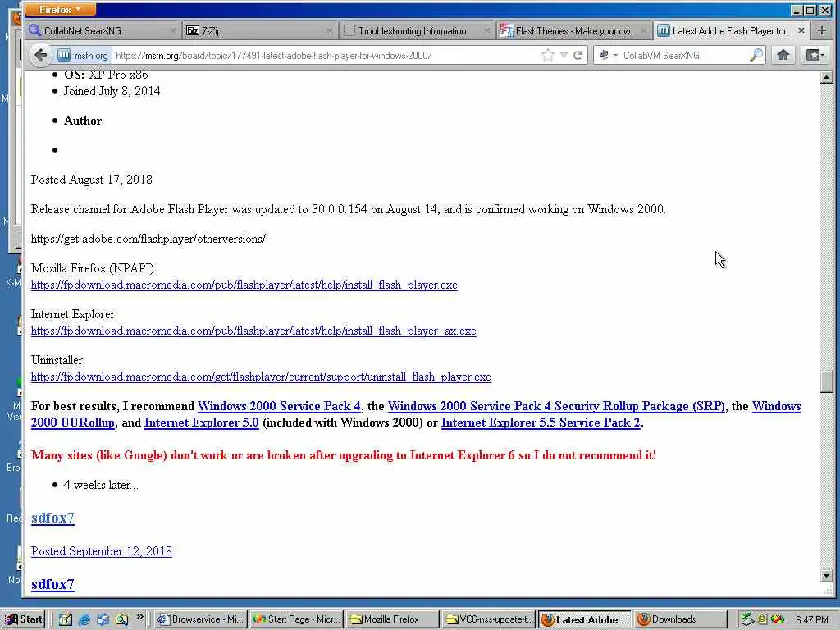
Task: Click the msfn.org site identity icon
Action: [83, 55]
